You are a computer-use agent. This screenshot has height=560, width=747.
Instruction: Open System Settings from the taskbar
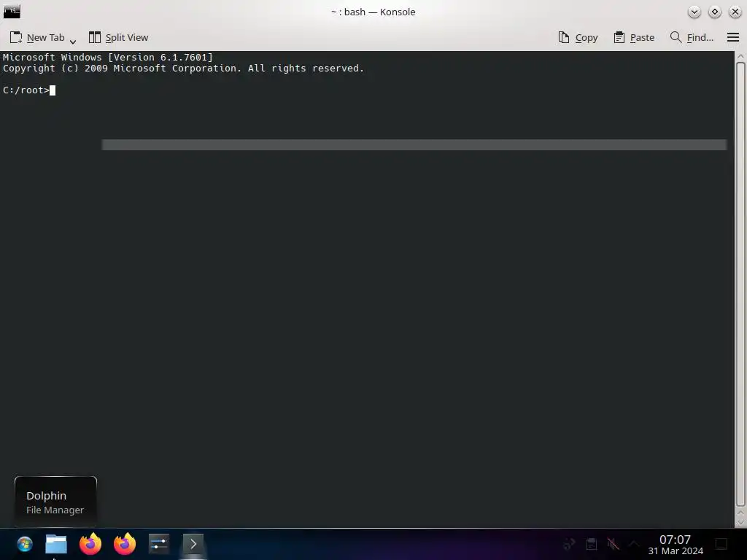pos(158,543)
